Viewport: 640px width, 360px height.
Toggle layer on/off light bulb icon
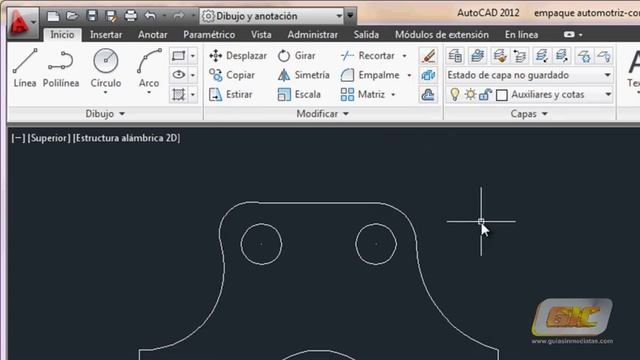click(455, 95)
